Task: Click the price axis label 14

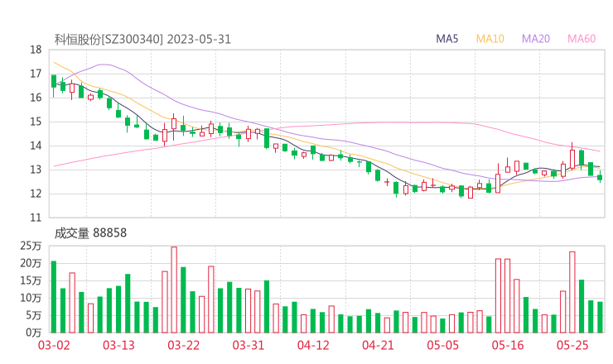Action: [x=36, y=146]
